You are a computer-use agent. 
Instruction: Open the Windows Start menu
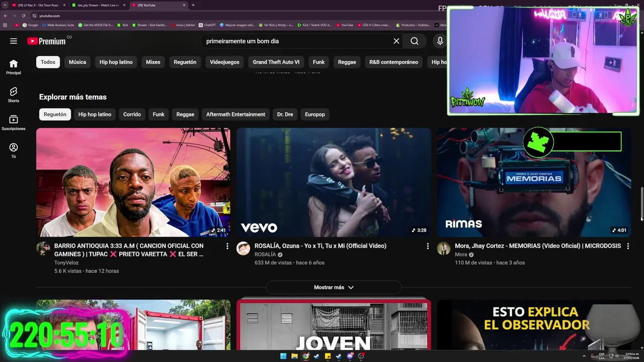tap(283, 356)
